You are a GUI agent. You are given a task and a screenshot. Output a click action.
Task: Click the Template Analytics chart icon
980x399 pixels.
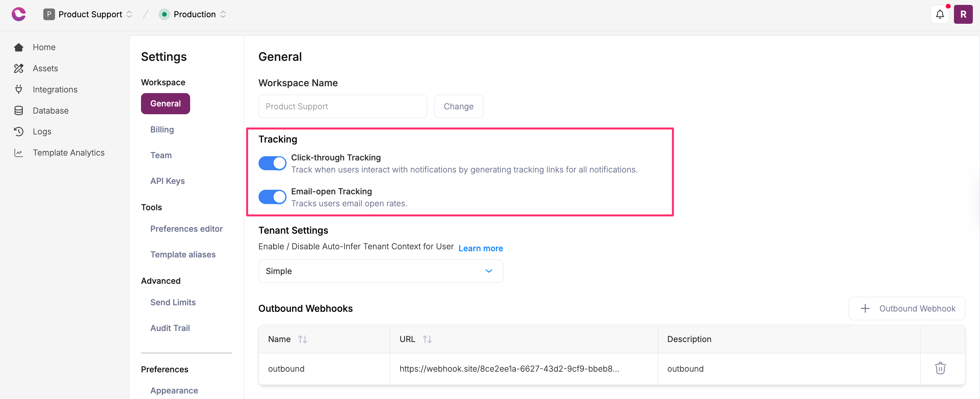click(18, 153)
